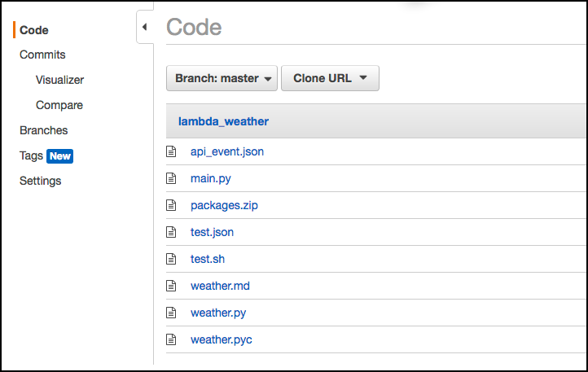Open the Branch: master dropdown
Viewport: 588px width, 372px height.
222,78
